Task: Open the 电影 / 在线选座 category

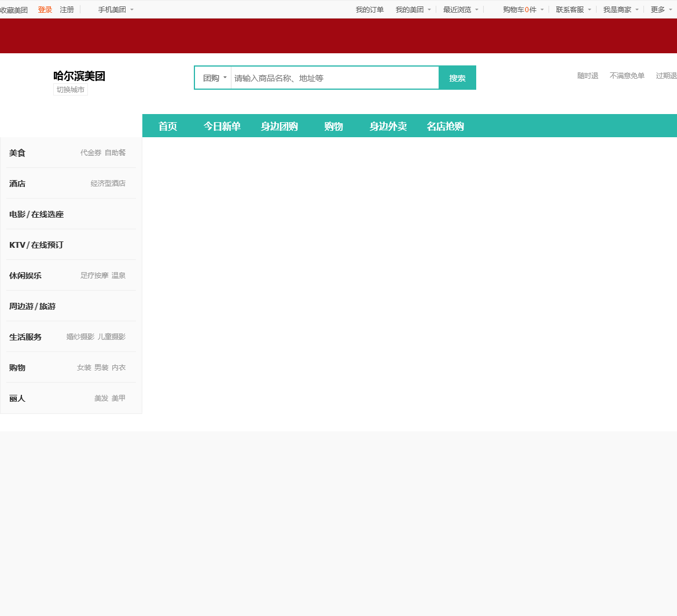Action: pos(36,214)
